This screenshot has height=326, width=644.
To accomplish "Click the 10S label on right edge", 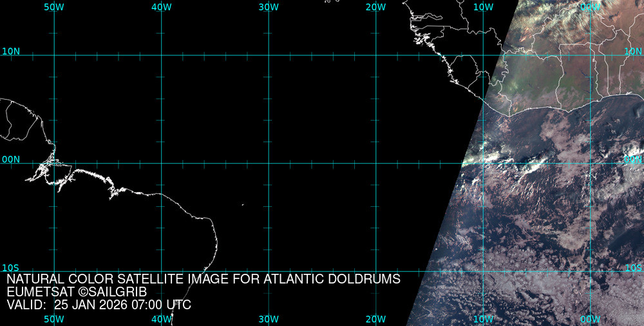I will point(633,267).
